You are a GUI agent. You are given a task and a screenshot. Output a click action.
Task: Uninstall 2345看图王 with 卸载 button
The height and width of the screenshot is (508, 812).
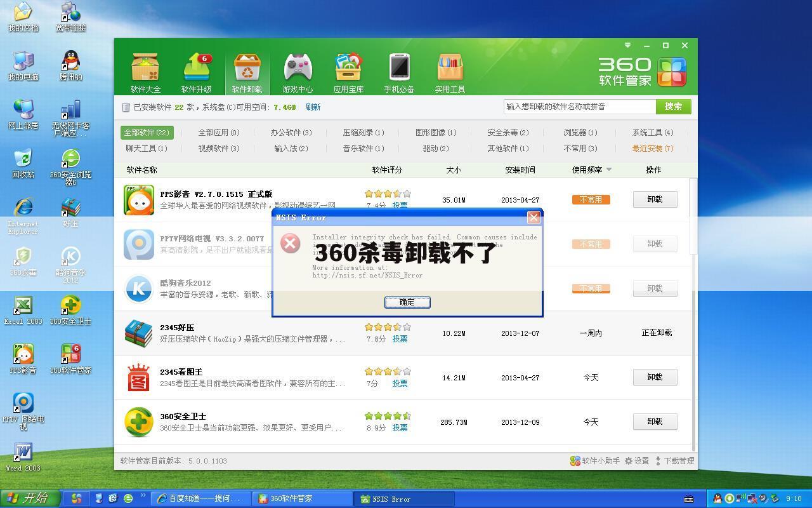[655, 377]
